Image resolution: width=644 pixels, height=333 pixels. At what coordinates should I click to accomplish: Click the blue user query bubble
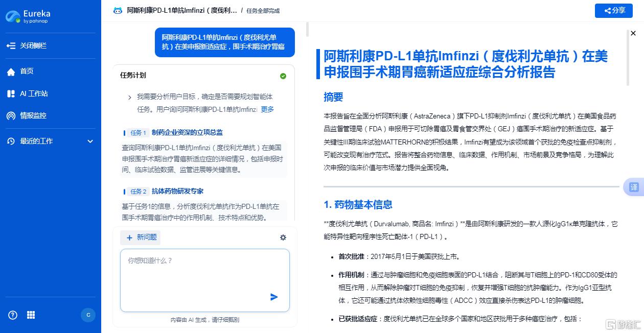point(225,42)
